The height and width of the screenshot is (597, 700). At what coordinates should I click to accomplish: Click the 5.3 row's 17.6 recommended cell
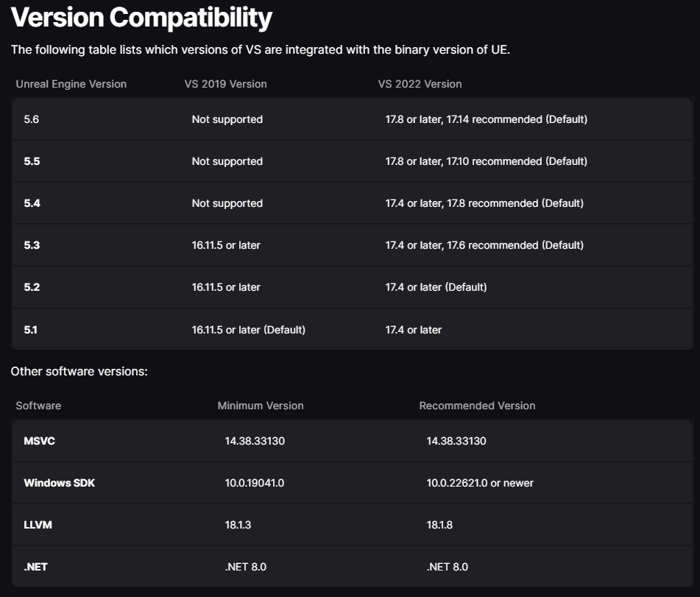point(484,245)
